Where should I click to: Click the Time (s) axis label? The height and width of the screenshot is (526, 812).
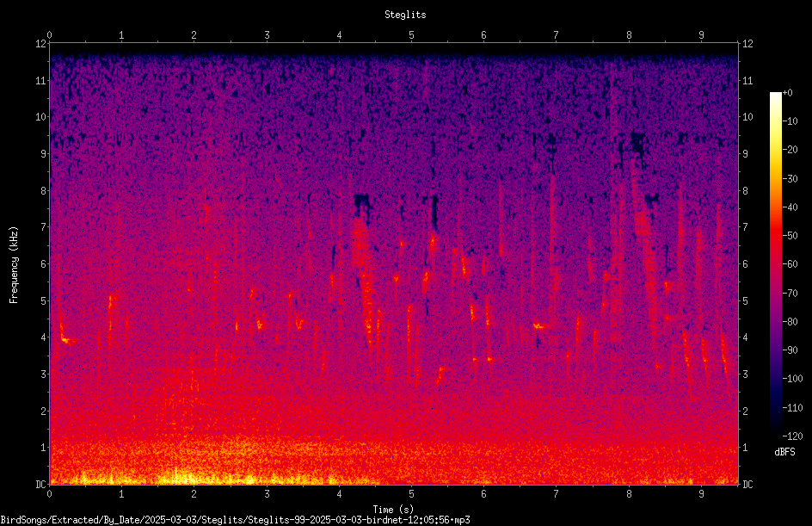(394, 510)
